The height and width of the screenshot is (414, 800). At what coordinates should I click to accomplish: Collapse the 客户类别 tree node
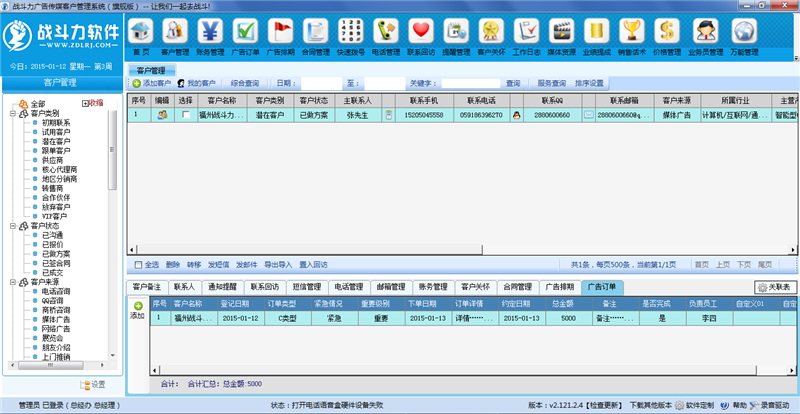click(12, 113)
